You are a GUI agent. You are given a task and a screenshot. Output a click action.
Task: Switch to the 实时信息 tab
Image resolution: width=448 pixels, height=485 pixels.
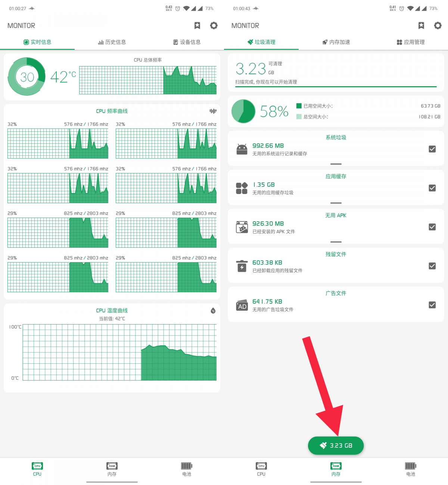click(x=37, y=42)
